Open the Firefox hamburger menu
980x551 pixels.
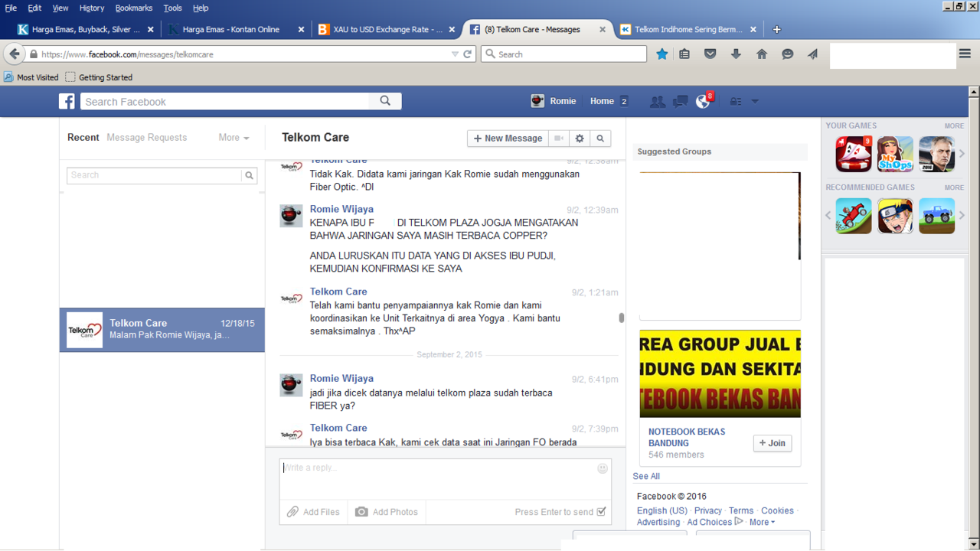click(965, 54)
